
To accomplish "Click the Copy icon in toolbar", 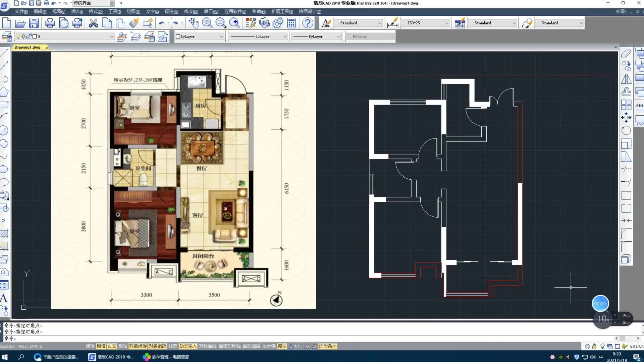I will (107, 23).
